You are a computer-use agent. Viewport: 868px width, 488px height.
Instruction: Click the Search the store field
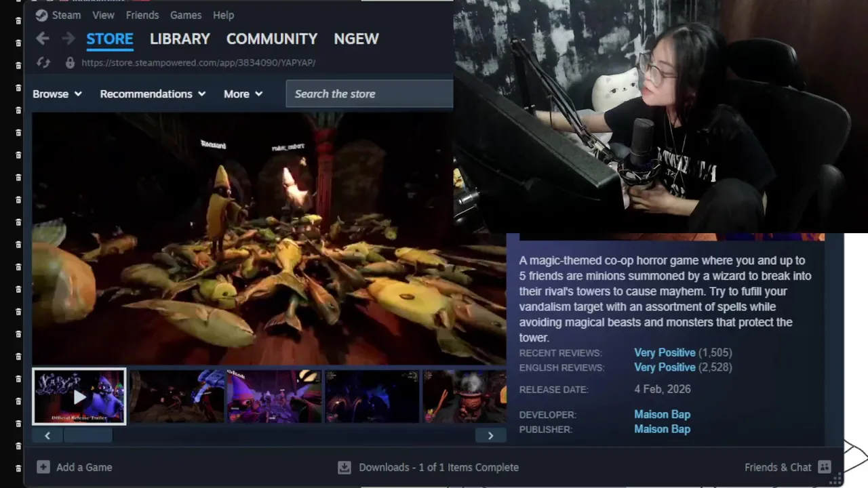coord(370,94)
